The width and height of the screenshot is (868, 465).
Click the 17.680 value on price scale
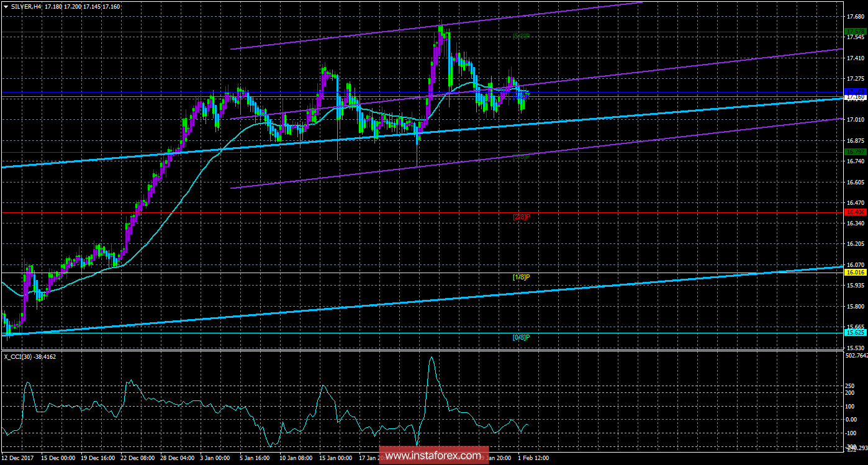(x=855, y=17)
